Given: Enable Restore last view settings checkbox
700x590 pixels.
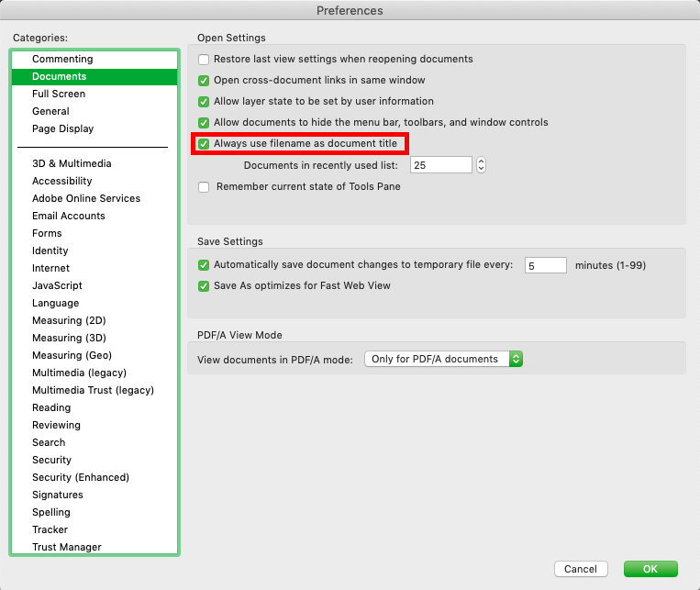Looking at the screenshot, I should [x=204, y=60].
